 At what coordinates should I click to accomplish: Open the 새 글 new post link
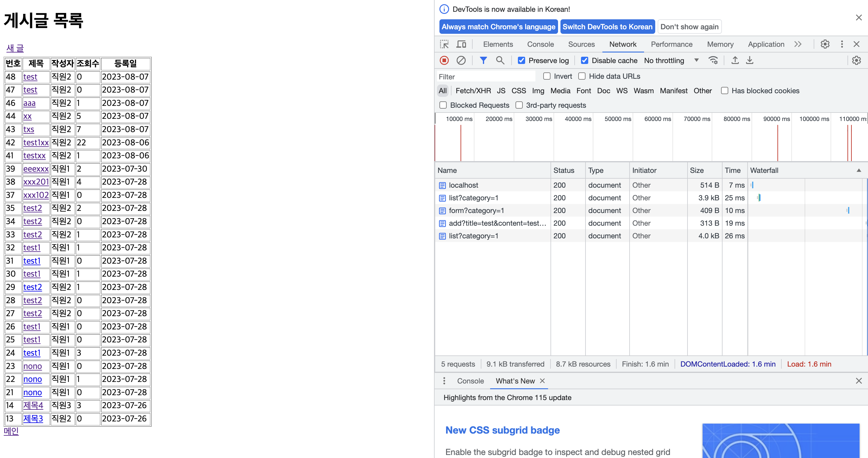click(15, 48)
